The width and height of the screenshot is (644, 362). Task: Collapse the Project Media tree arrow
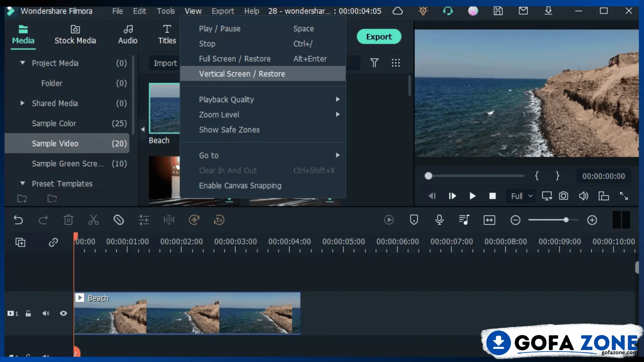click(22, 63)
